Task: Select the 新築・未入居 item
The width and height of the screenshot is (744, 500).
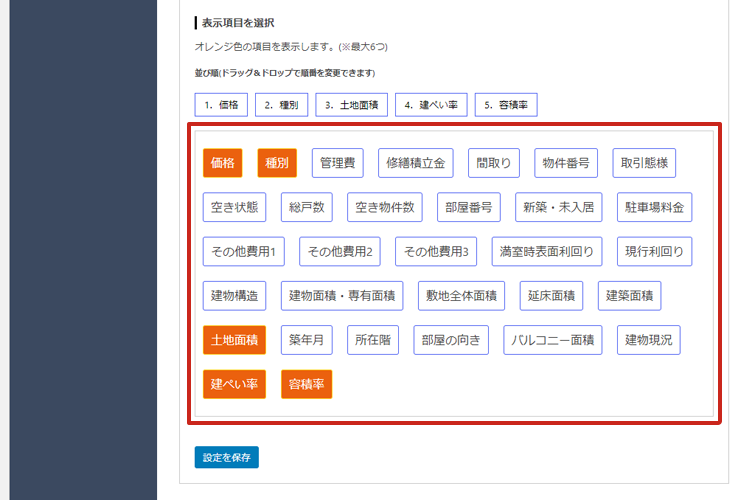Action: pyautogui.click(x=559, y=207)
